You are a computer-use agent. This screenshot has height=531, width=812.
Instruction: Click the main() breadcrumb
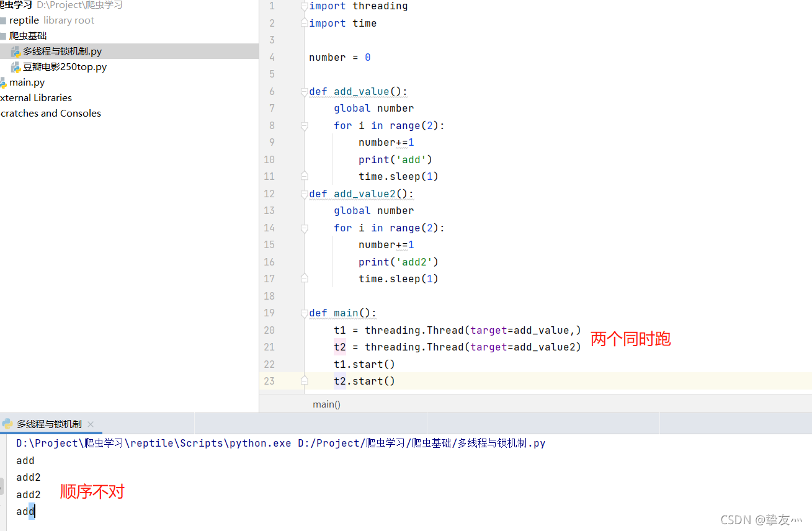[326, 404]
